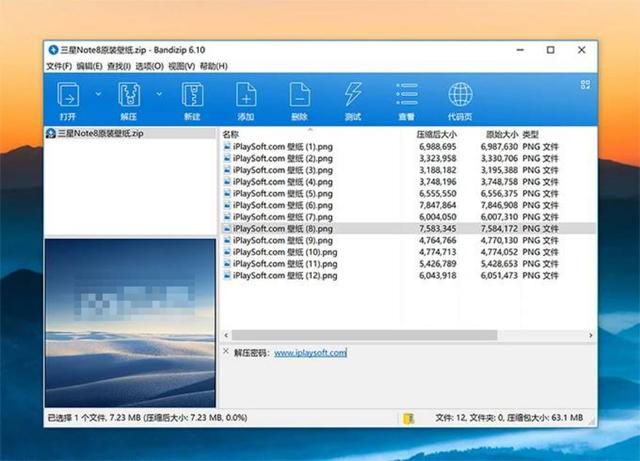Click PNG icon of 壁纸 (12).png
This screenshot has width=640, height=461.
pos(227,275)
